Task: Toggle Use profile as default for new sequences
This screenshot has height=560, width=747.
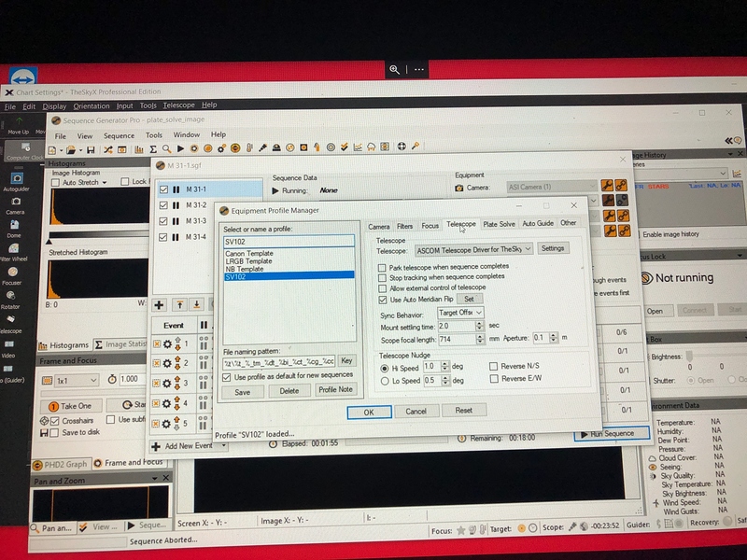Action: pos(227,378)
